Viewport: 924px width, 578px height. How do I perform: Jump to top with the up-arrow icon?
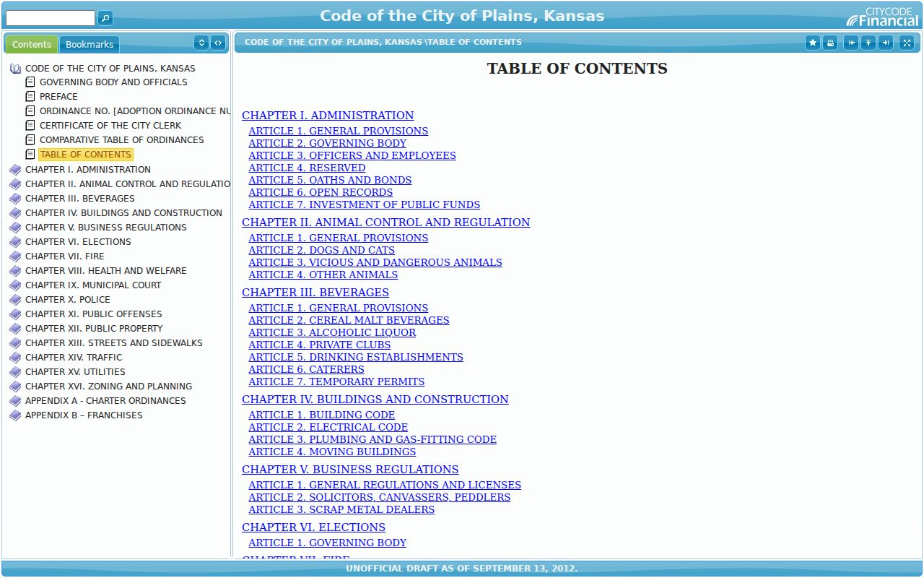coord(868,43)
